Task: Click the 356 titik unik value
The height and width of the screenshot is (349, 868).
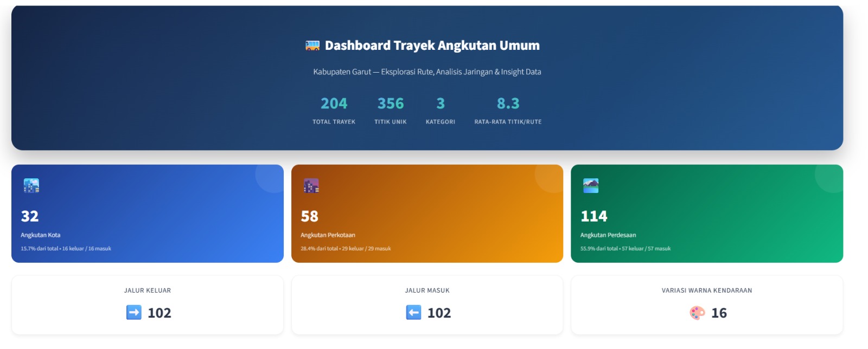Action: pos(391,104)
